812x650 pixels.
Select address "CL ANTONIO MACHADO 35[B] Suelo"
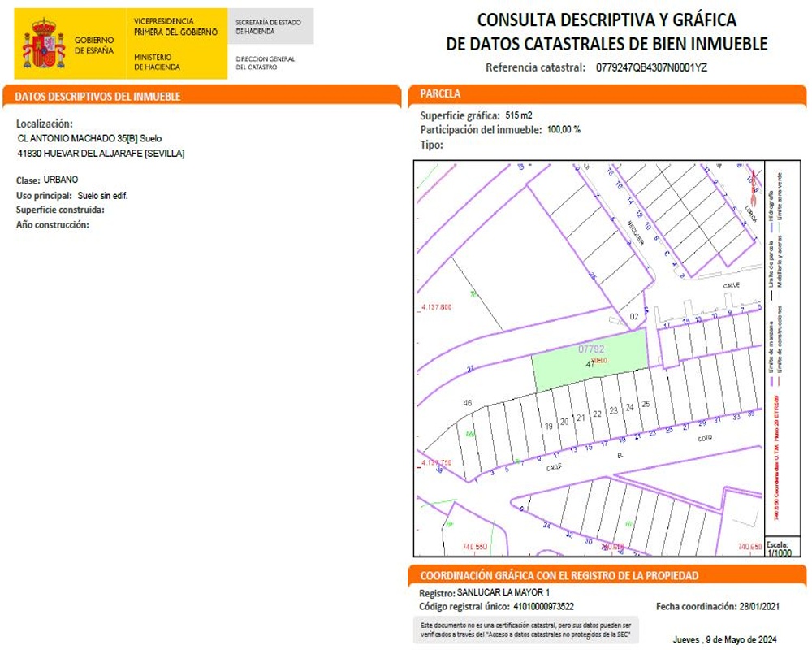click(x=89, y=138)
